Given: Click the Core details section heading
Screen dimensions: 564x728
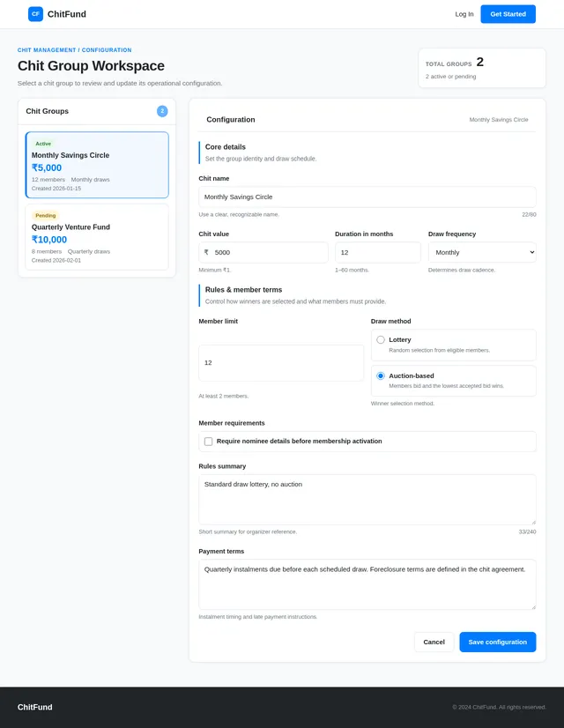Looking at the screenshot, I should click(225, 146).
